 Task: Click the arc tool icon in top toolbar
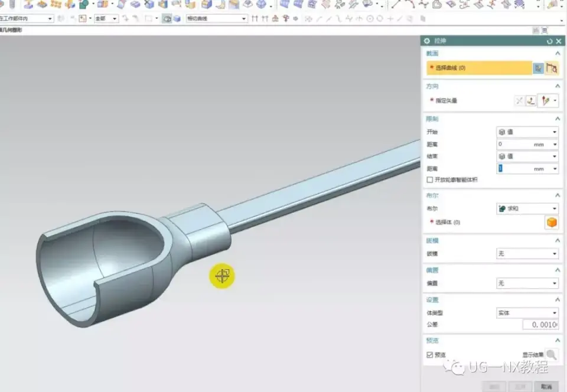tap(409, 4)
